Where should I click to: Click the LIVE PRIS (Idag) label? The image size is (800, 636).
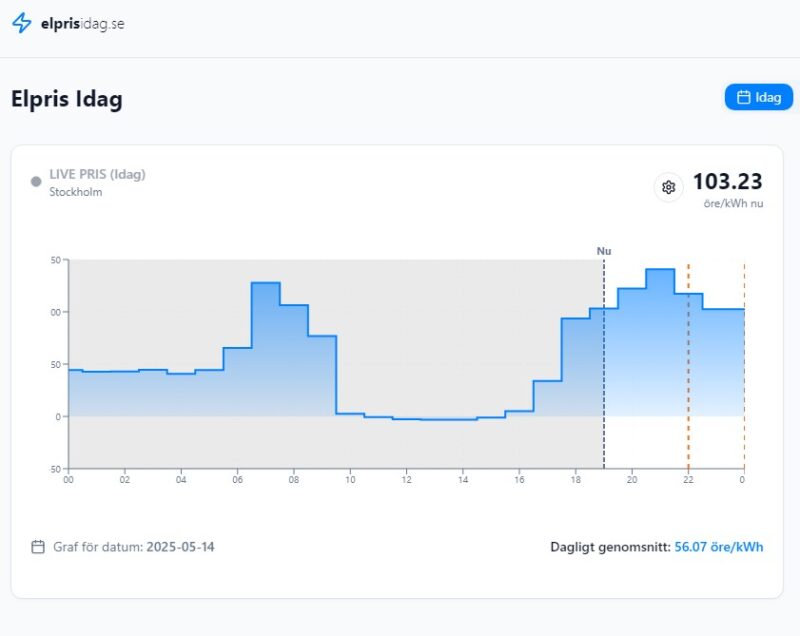(x=97, y=174)
